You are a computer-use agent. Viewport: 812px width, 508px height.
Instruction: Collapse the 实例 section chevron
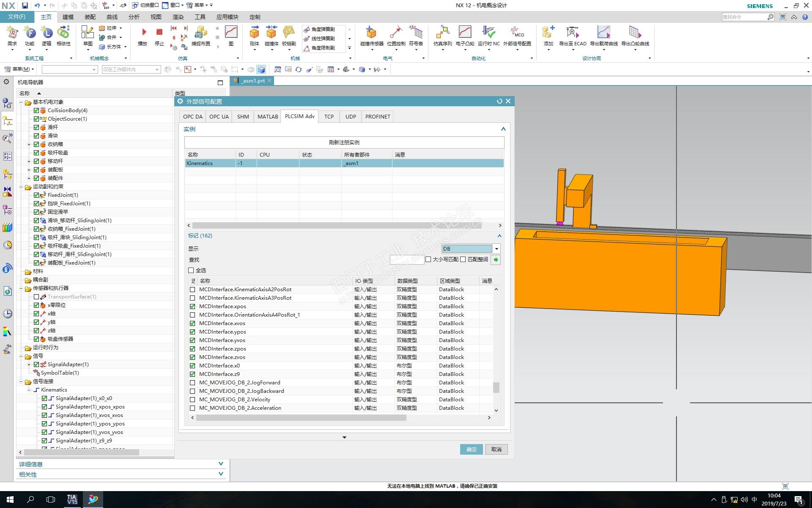(503, 129)
